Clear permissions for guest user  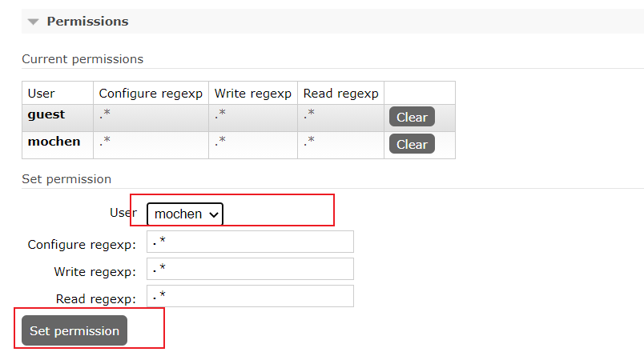[412, 117]
